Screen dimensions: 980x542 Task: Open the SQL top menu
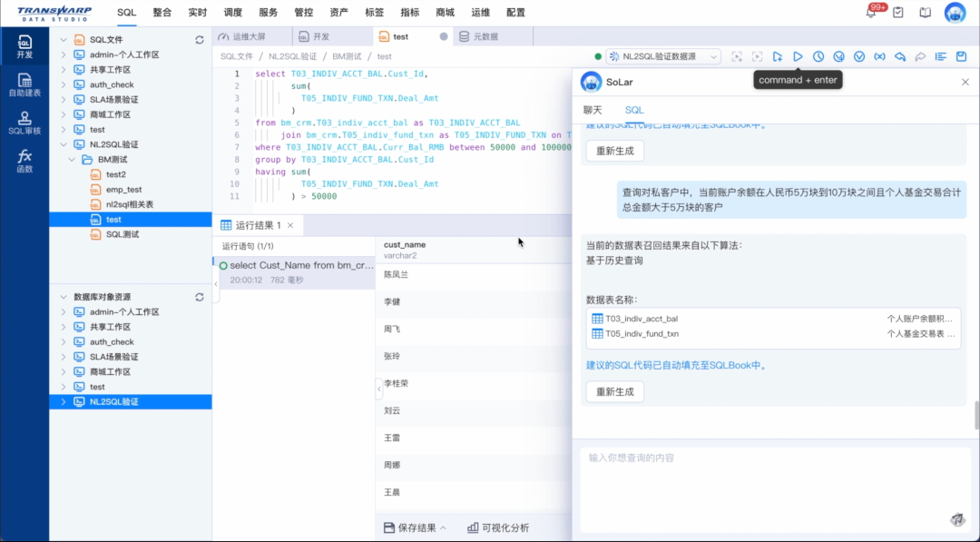[126, 13]
